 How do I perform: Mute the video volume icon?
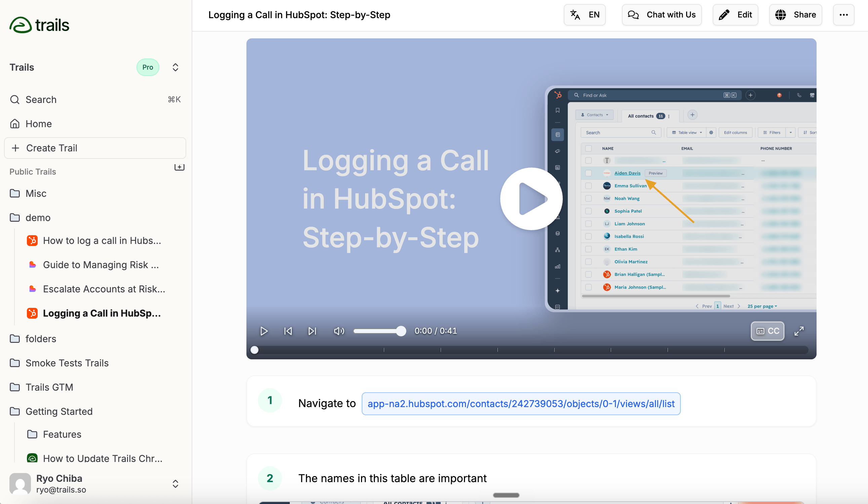339,331
